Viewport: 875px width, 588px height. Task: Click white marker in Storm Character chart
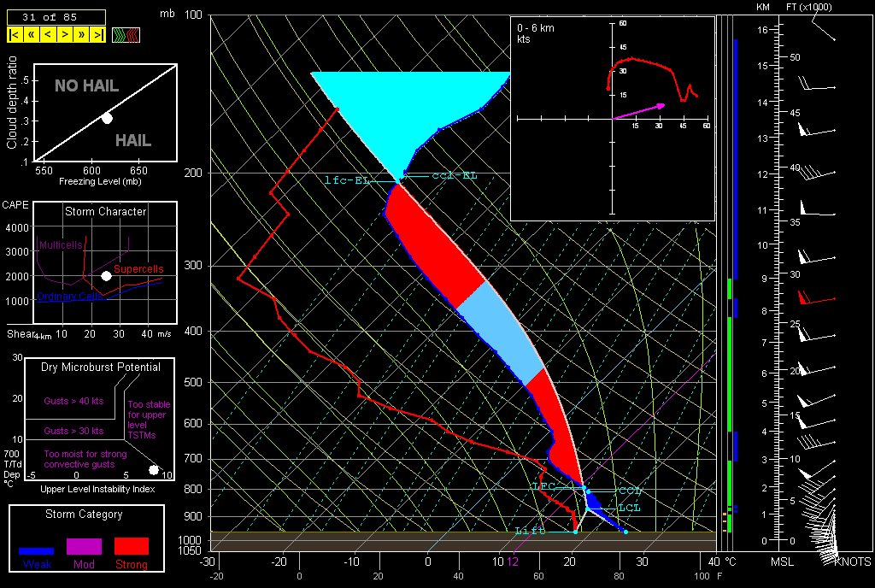coord(106,275)
